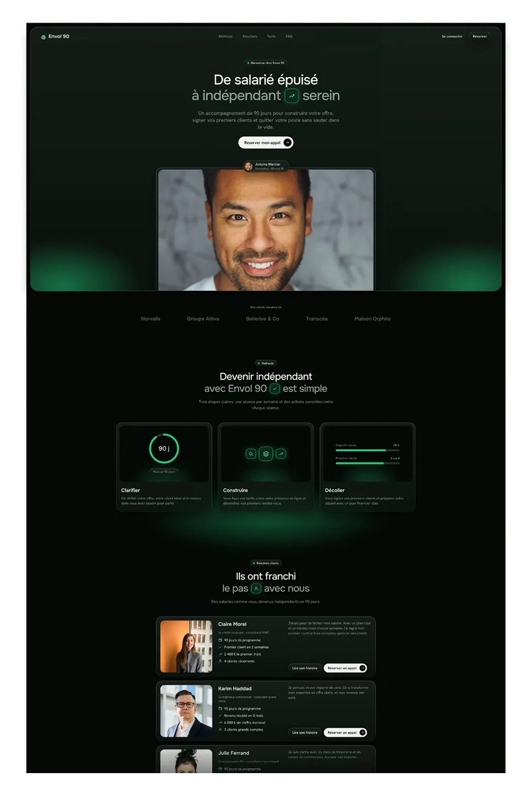
Task: Click the magnifier icon in the Construire card
Action: 251,454
